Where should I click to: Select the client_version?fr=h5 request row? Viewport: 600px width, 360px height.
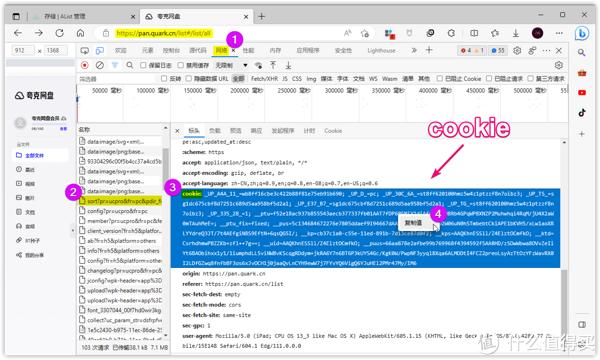click(x=121, y=231)
